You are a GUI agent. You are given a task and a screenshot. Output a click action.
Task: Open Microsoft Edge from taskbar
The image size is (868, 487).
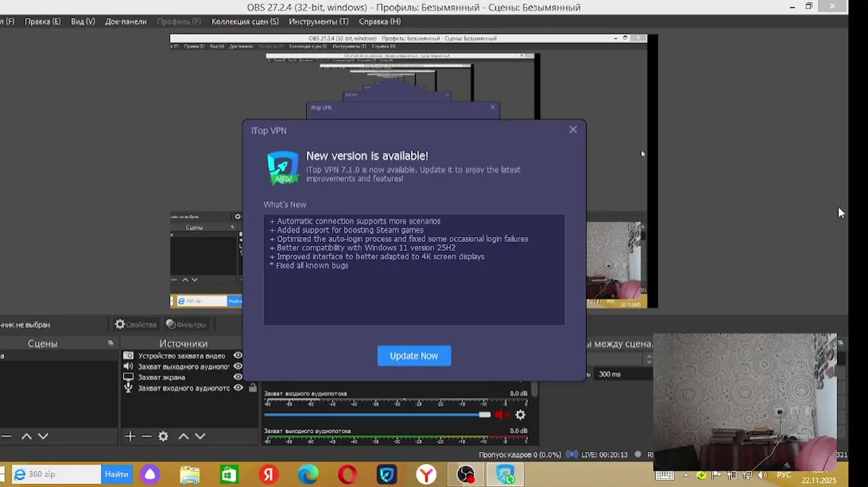(308, 475)
